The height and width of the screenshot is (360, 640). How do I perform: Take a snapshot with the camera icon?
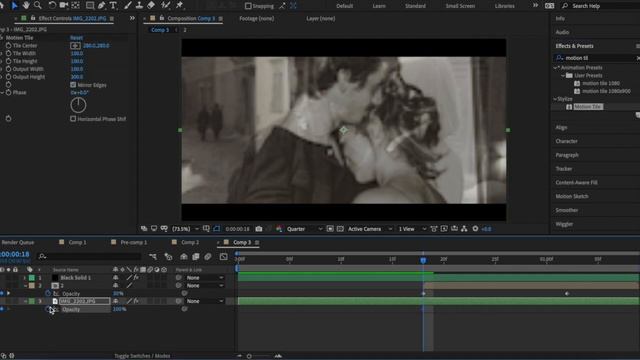click(259, 229)
